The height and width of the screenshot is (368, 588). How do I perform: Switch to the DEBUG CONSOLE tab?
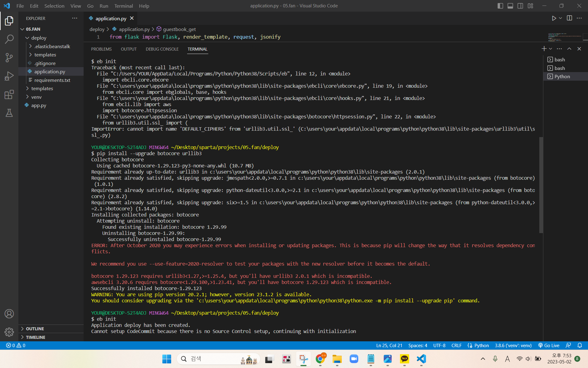pyautogui.click(x=162, y=49)
